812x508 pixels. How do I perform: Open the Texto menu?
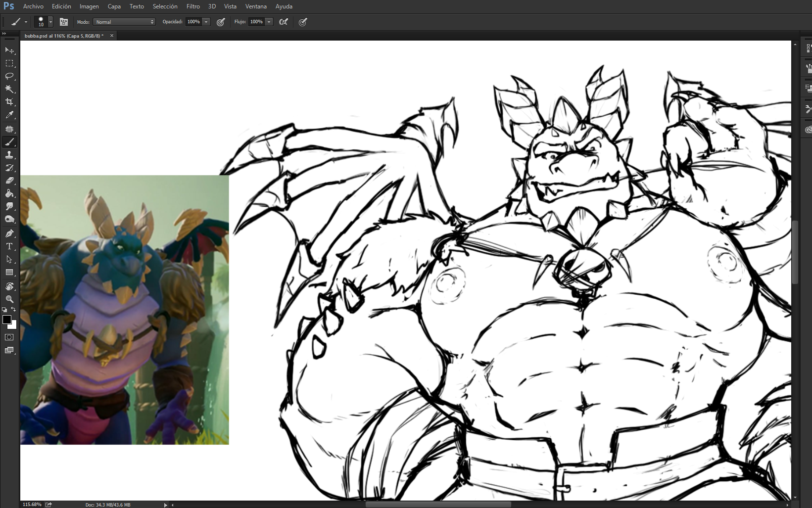137,6
